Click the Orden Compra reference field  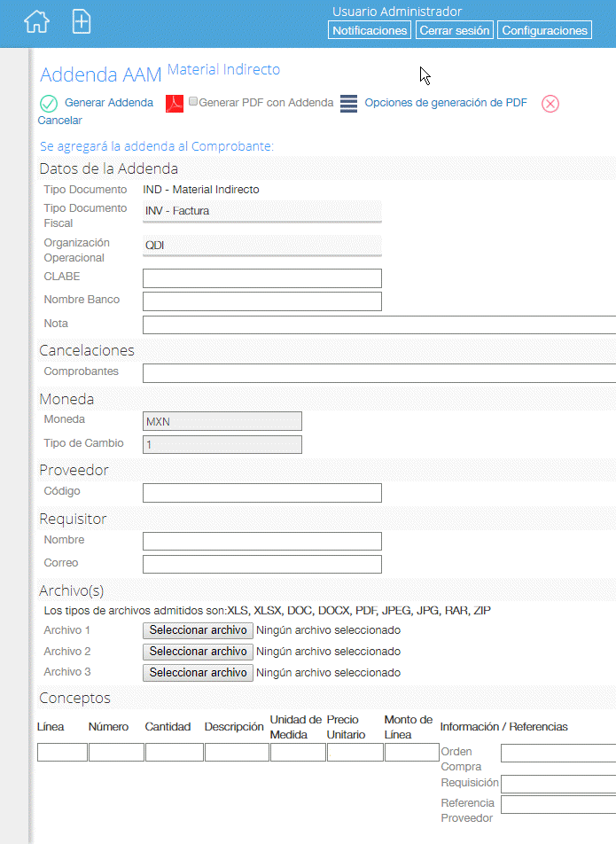coord(558,753)
